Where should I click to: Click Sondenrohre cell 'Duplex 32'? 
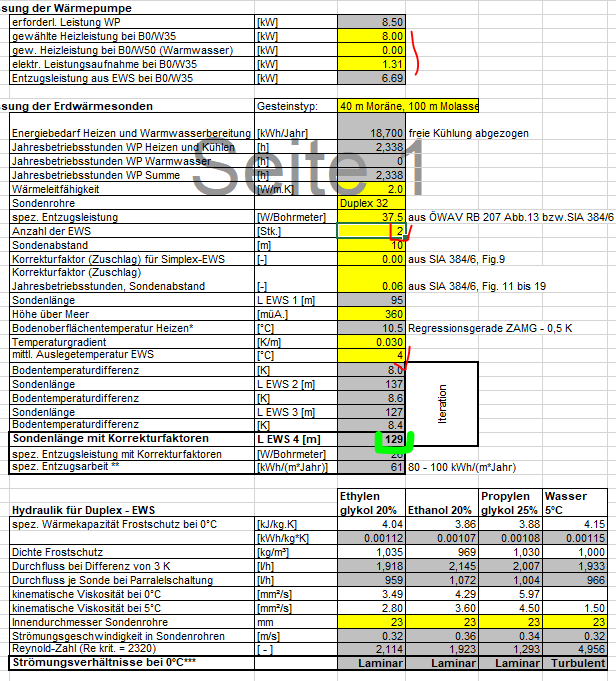pos(371,203)
